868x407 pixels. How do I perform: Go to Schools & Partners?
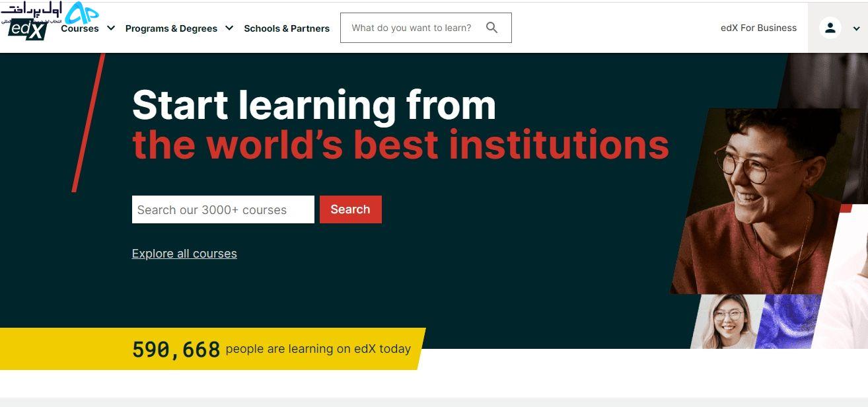[287, 28]
